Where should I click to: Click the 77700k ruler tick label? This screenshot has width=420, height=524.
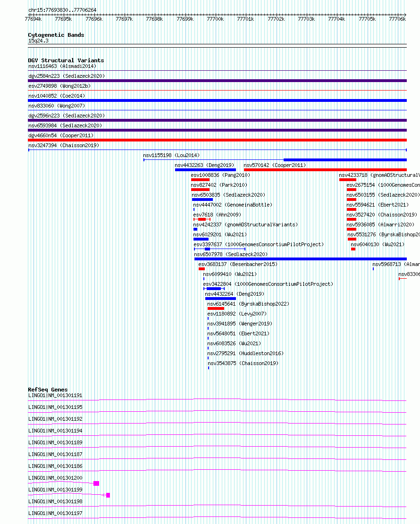[215, 19]
